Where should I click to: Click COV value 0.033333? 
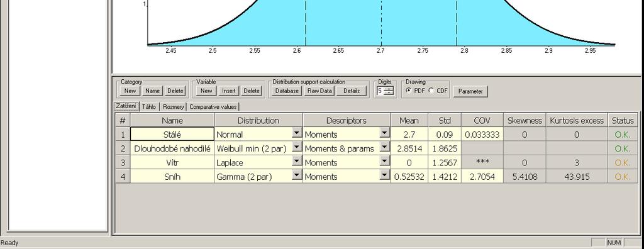click(482, 134)
